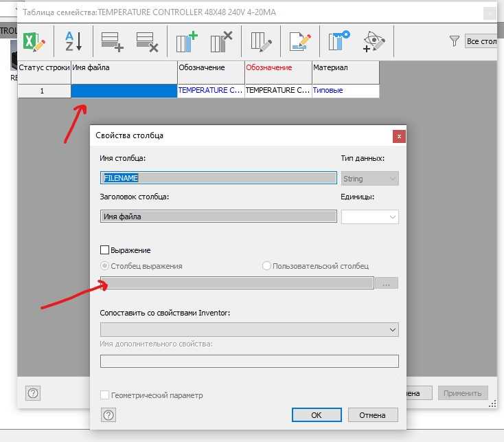
Task: Close the column properties dialog
Action: [x=399, y=136]
